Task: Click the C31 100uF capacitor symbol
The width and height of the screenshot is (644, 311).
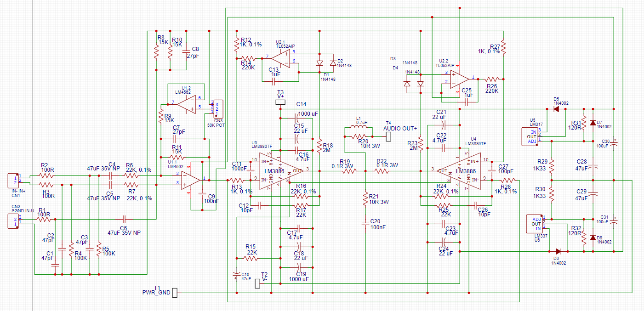Action: [x=615, y=221]
